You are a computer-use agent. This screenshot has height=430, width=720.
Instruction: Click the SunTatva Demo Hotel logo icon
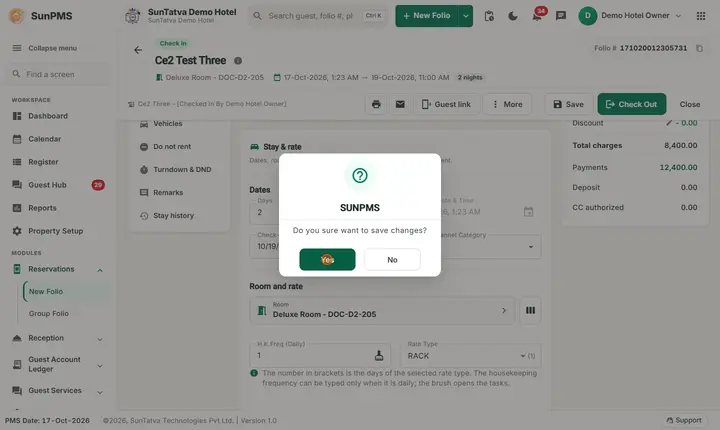point(133,16)
